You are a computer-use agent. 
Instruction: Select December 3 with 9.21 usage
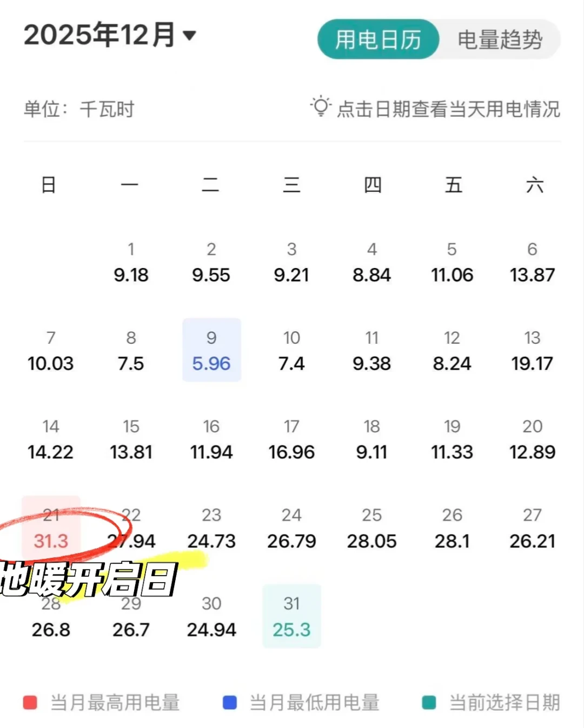tap(291, 262)
